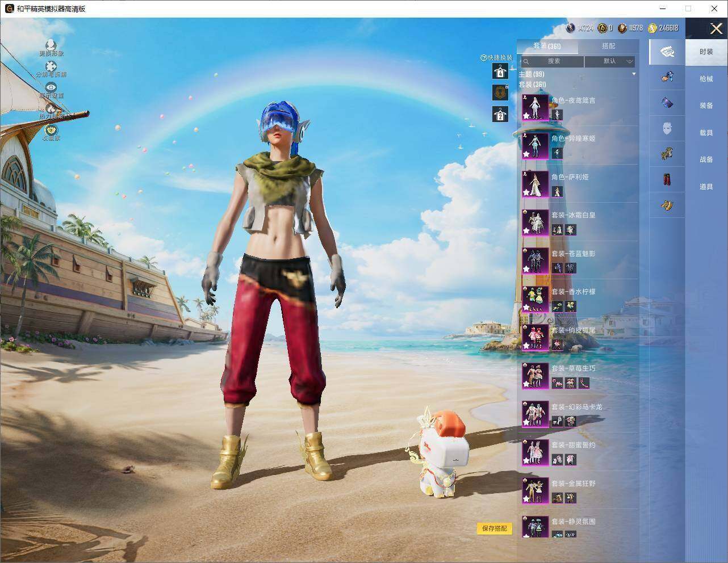Choose the 套装-幻彩马卡龙 outfit thumbnail
The image size is (728, 563).
pyautogui.click(x=535, y=414)
